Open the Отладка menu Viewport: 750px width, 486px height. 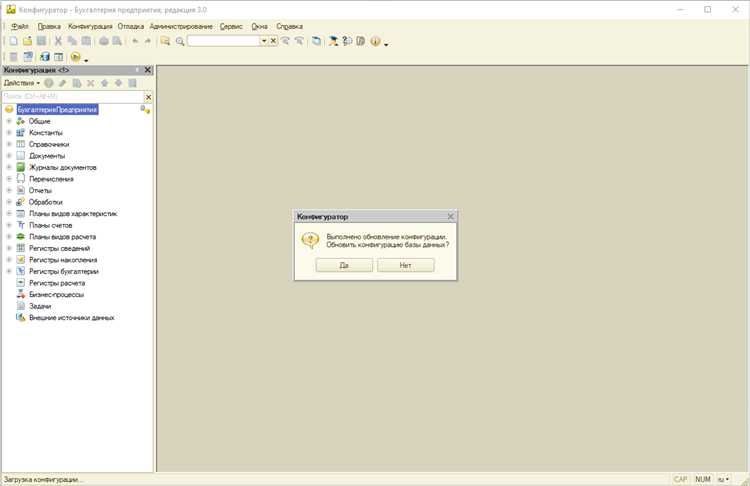(131, 26)
